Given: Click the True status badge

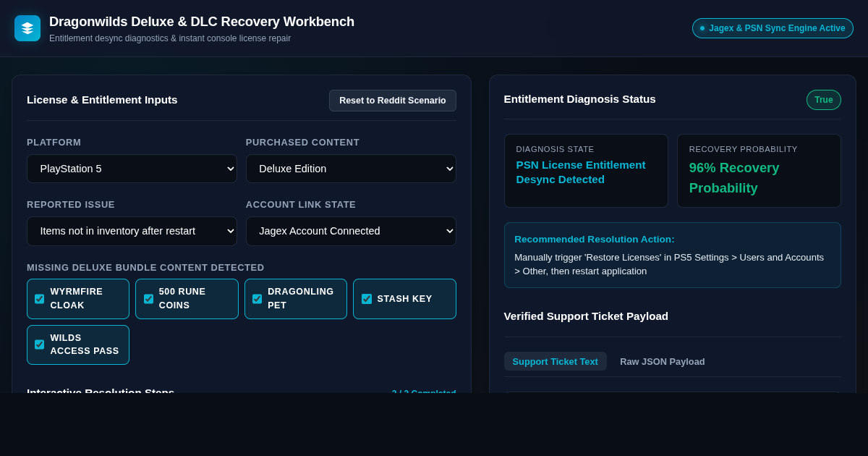Looking at the screenshot, I should pyautogui.click(x=824, y=100).
